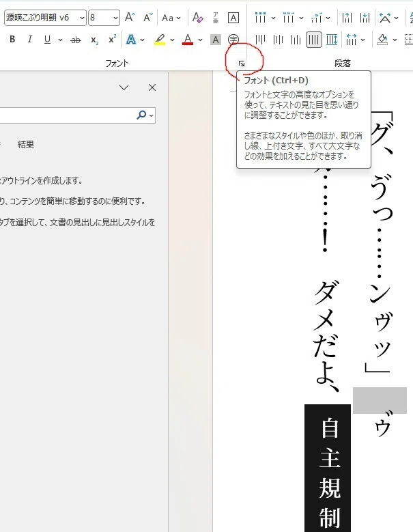The width and height of the screenshot is (413, 532).
Task: Open the Font dialog launcher arrow
Action: coord(242,64)
